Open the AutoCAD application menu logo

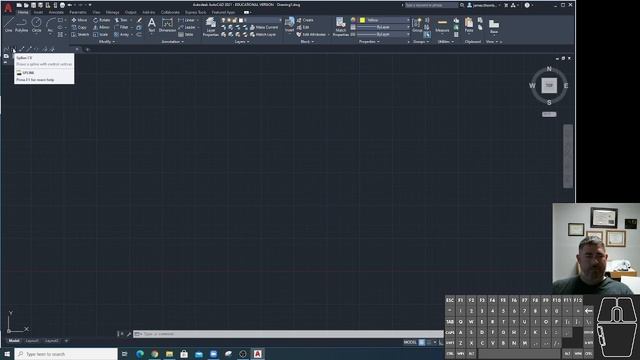coord(8,7)
